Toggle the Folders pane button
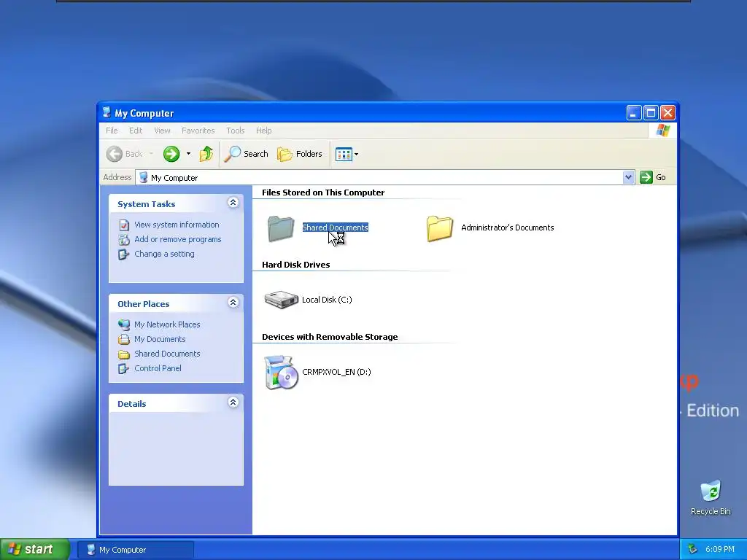This screenshot has width=747, height=560. (300, 154)
